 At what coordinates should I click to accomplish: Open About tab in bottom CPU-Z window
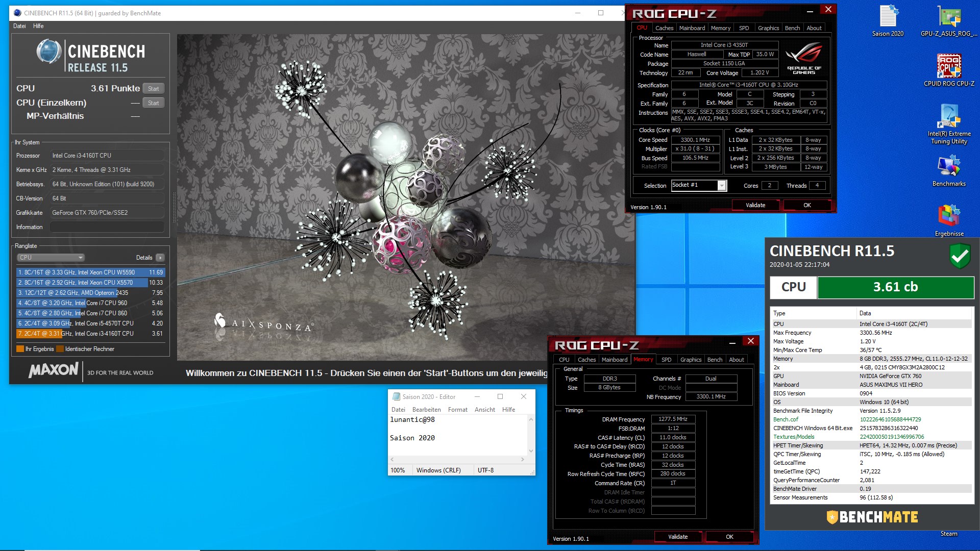pyautogui.click(x=736, y=360)
